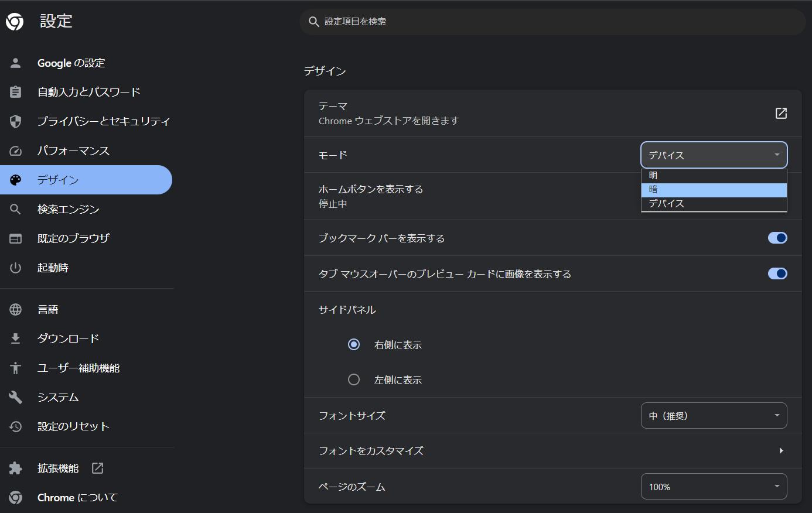Click the puzzle piece icon for 拡張機能
Screen dimensions: 812x513
coord(16,468)
